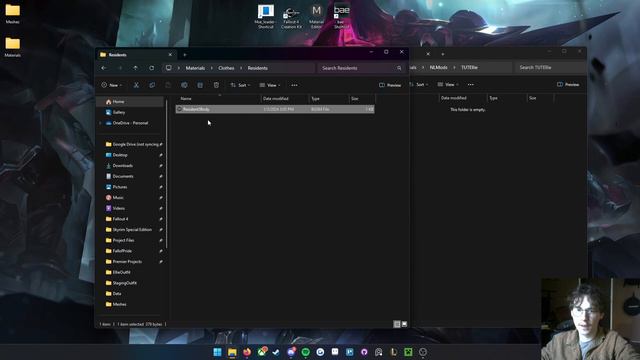The image size is (640, 360).
Task: Toggle the Preview pane in Residents window
Action: coord(390,85)
